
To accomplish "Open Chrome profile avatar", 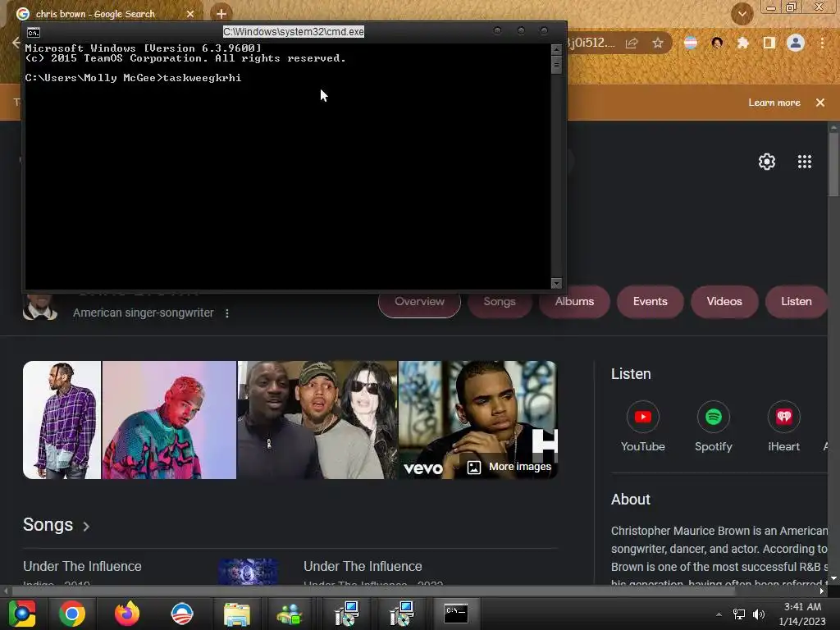I will 796,43.
